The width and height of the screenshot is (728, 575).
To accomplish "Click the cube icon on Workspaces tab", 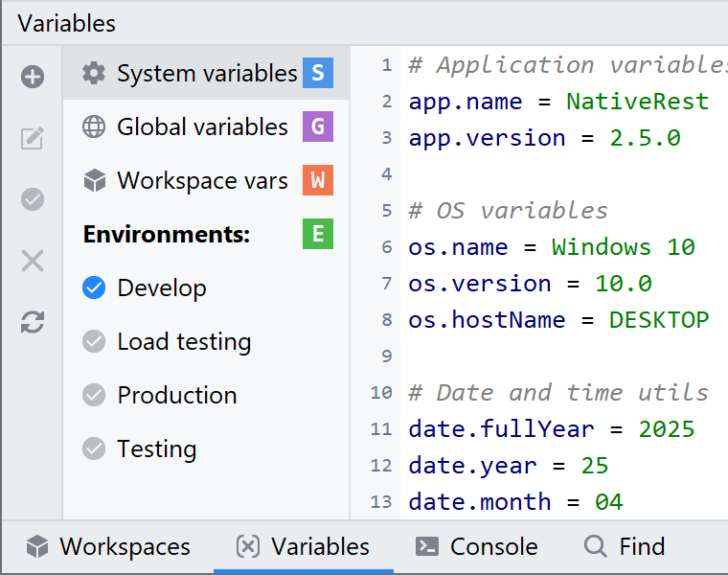I will [37, 546].
